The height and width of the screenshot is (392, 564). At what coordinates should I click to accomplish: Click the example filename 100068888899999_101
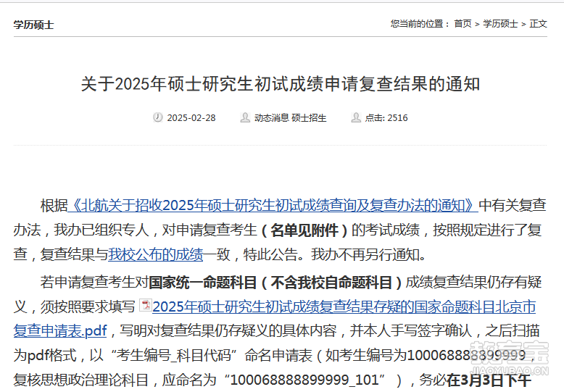(x=304, y=380)
